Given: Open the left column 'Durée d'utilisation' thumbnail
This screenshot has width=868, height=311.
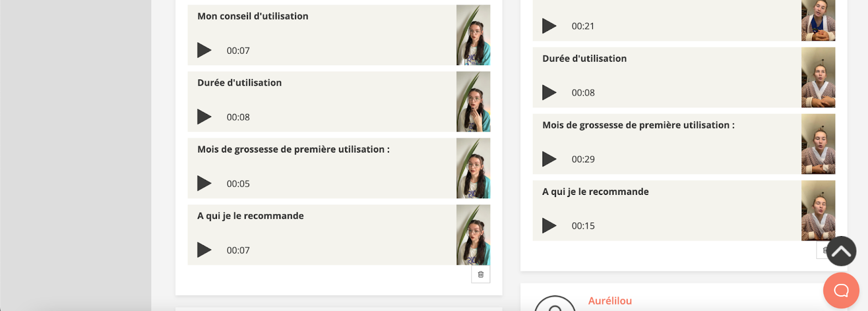Looking at the screenshot, I should [473, 101].
